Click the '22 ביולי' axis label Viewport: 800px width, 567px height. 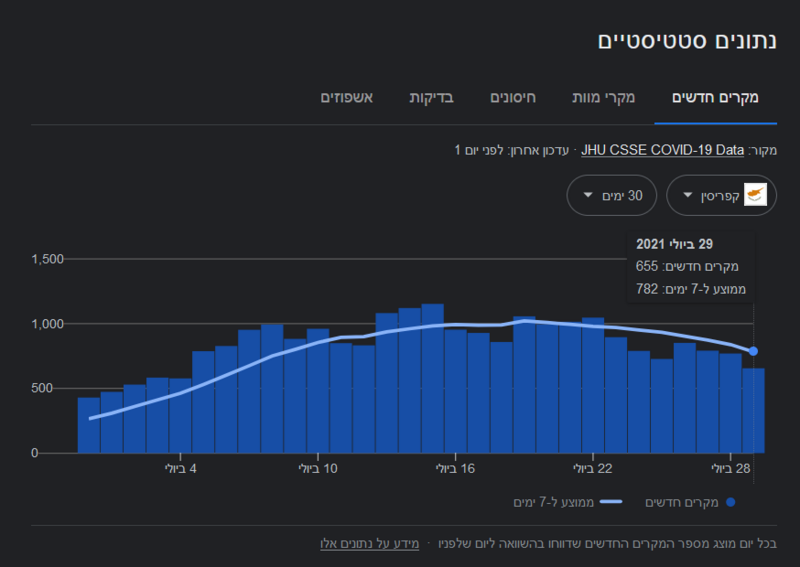coord(593,469)
